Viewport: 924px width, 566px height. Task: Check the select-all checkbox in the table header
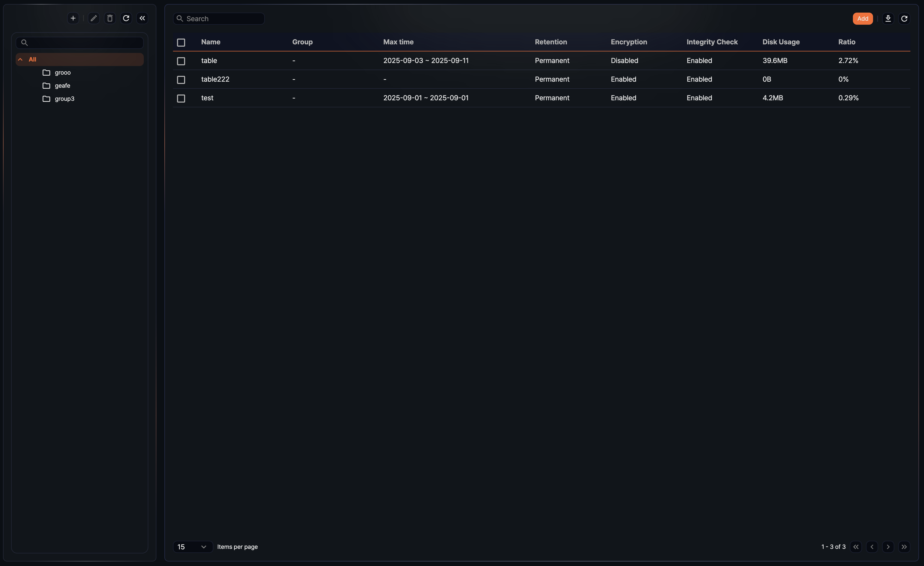coord(181,42)
